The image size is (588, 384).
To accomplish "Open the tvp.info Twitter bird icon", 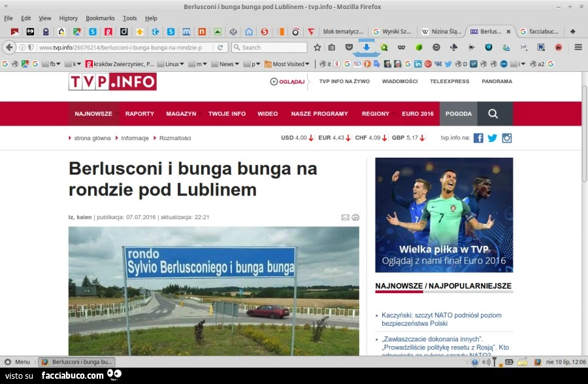I will pos(493,138).
